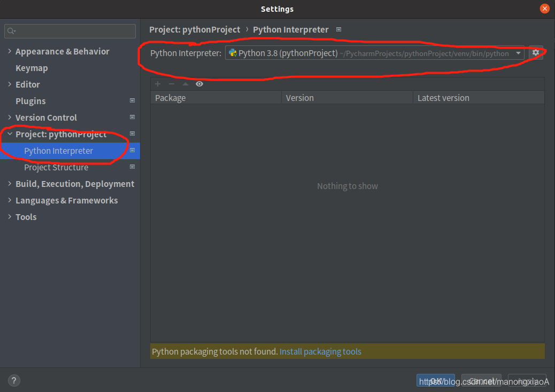Close the Settings dialog
The image size is (555, 392).
tap(545, 9)
